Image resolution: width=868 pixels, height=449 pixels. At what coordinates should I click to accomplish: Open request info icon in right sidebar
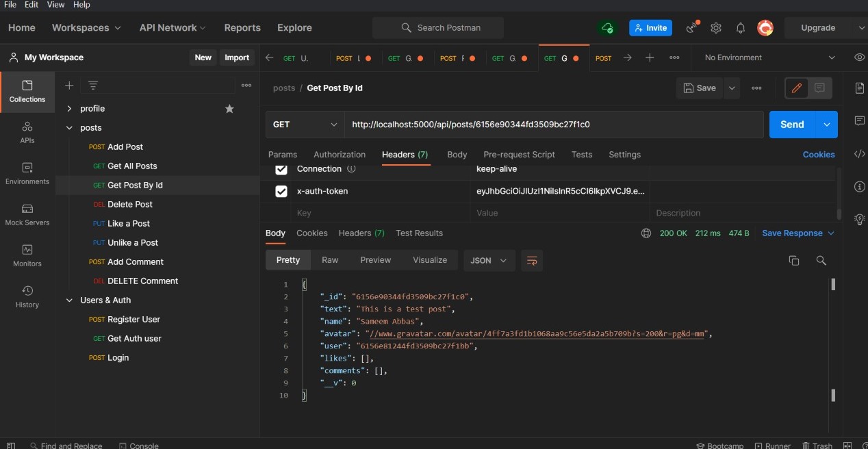[860, 187]
